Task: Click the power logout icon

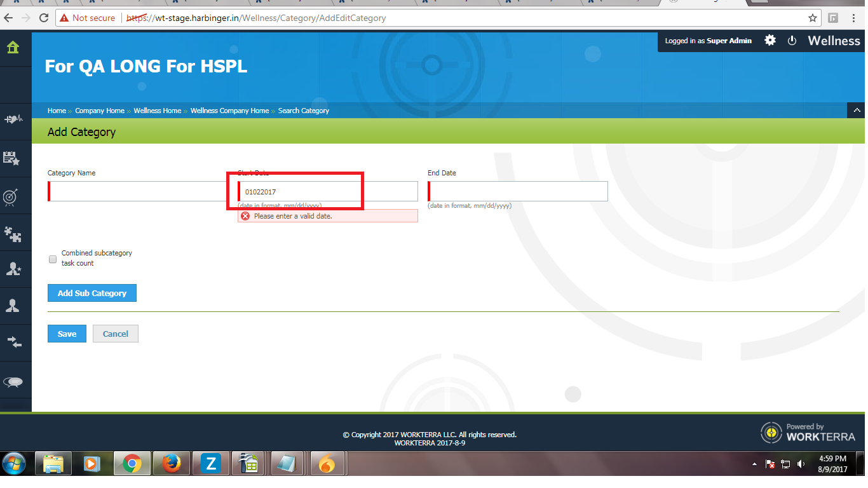Action: pos(792,41)
